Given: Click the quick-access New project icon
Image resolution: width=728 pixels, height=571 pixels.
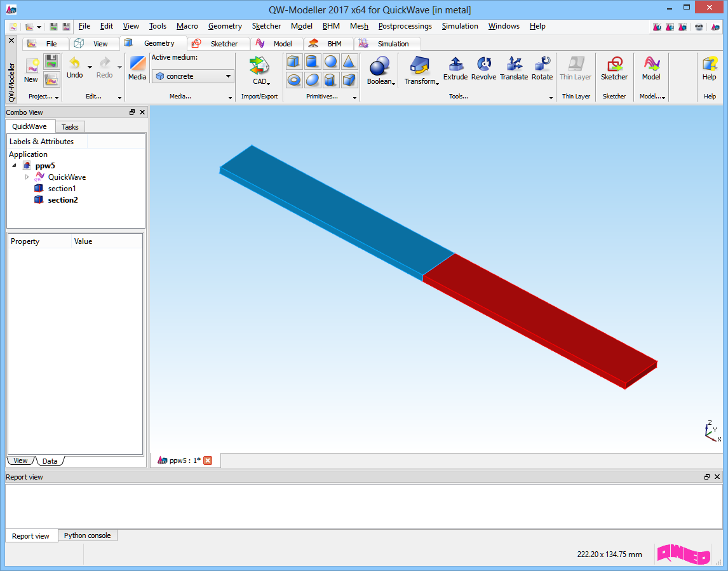Looking at the screenshot, I should tap(13, 27).
